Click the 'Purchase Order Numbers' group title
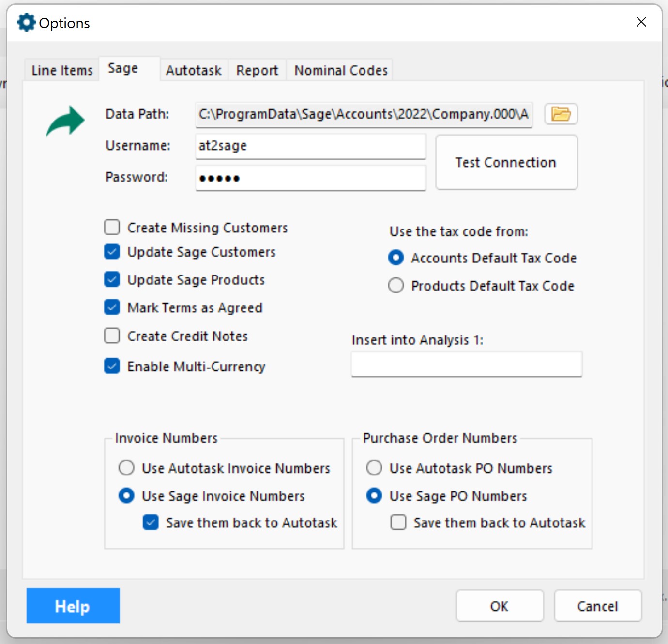 440,438
